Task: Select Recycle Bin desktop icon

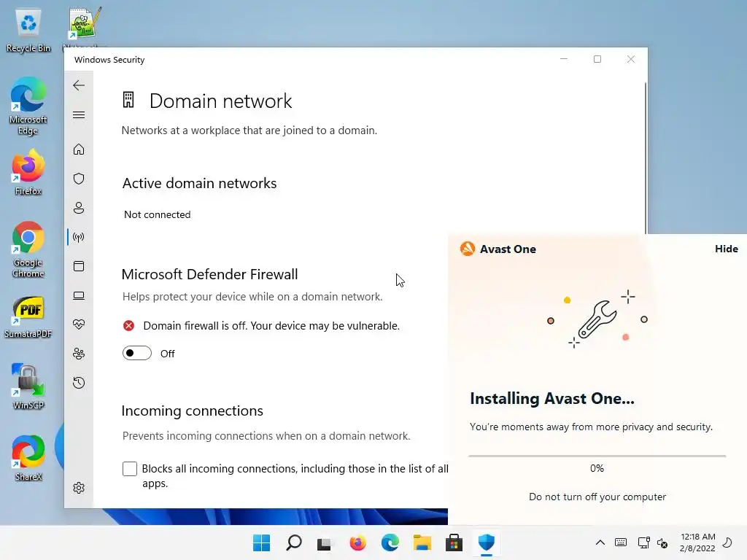Action: coord(28,31)
